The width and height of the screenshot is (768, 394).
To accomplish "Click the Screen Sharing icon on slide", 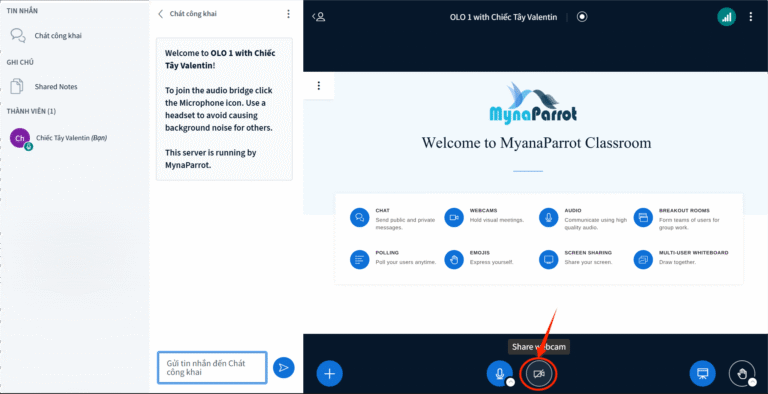I will pos(549,259).
